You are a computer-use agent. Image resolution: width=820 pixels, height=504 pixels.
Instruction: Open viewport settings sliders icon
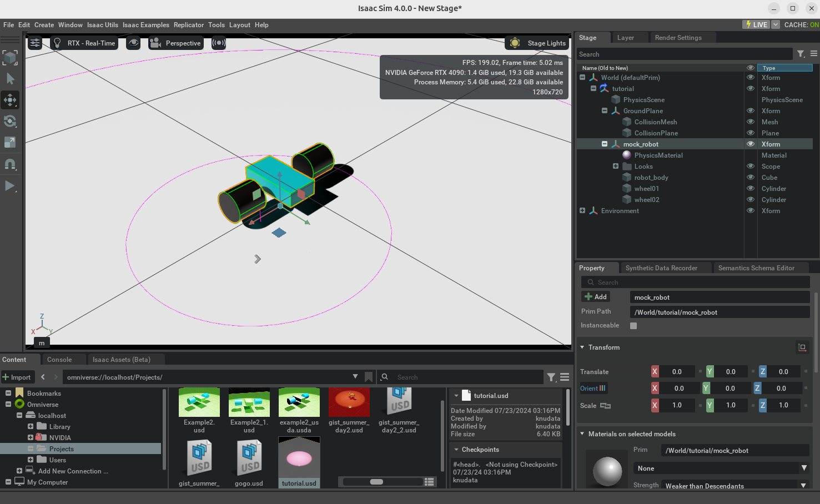point(35,43)
